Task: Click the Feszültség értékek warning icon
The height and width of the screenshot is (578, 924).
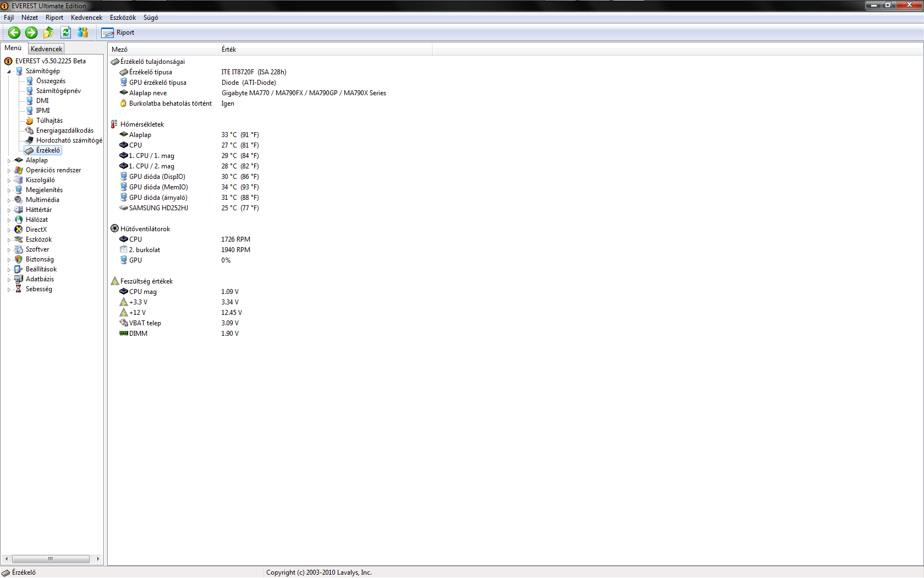Action: [115, 281]
